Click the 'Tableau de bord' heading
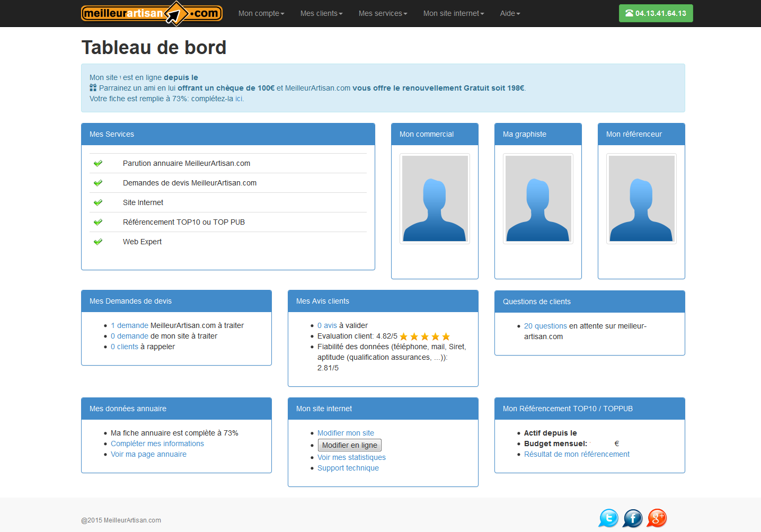This screenshot has height=532, width=761. (x=154, y=47)
